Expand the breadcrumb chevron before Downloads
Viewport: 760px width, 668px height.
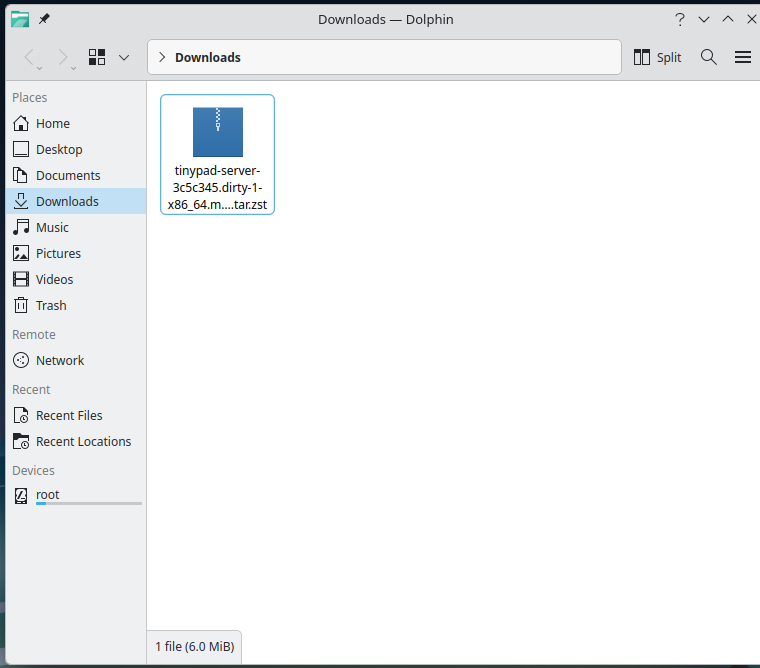point(162,57)
